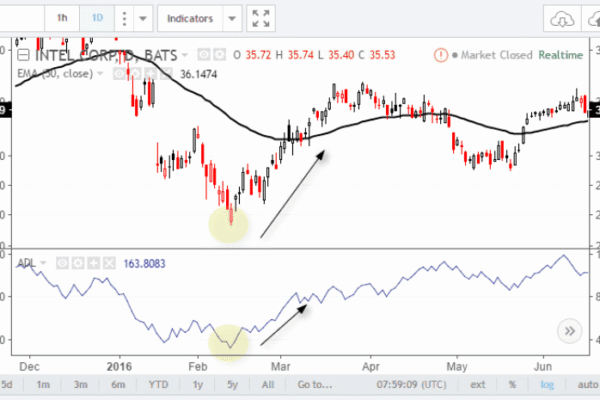The width and height of the screenshot is (600, 400).
Task: Toggle ADL indicator visibility eye
Action: pyautogui.click(x=62, y=263)
